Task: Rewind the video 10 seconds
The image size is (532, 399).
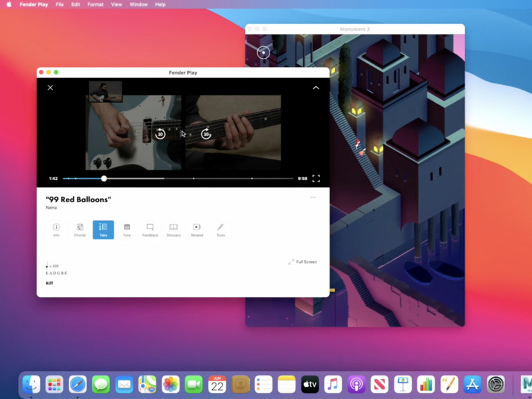Action: coord(160,134)
